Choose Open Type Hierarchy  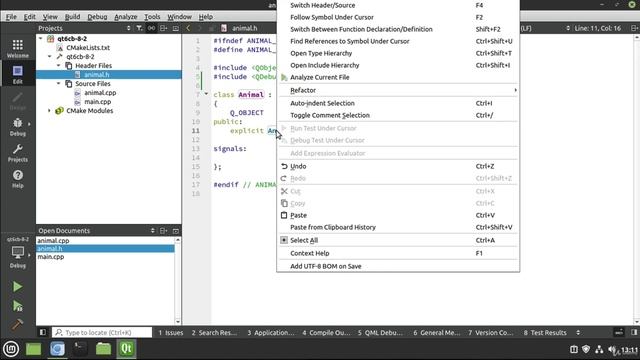coord(398,53)
